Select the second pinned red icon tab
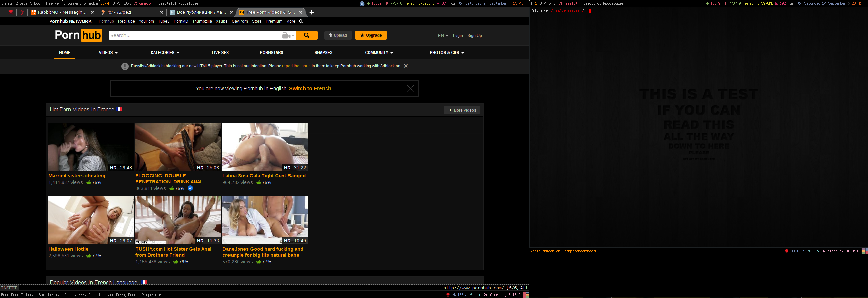Screen dimensions: 868x298 pos(22,12)
